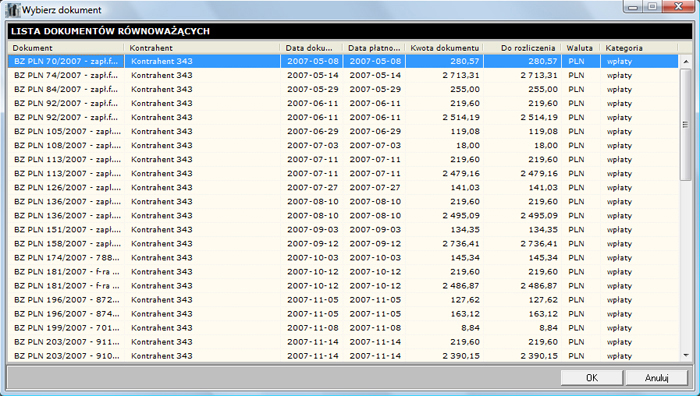The height and width of the screenshot is (396, 700).
Task: Sort by the Waluta column header
Action: [580, 48]
